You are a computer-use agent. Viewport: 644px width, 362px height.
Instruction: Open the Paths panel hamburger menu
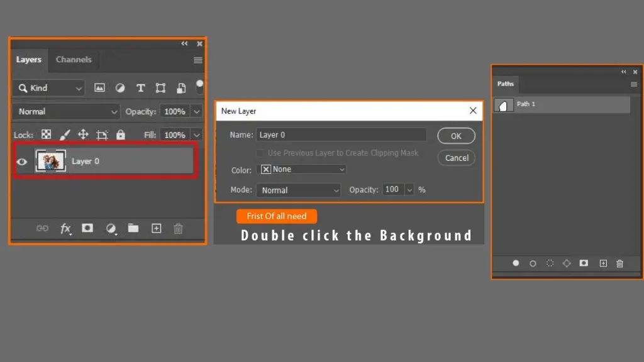point(634,84)
